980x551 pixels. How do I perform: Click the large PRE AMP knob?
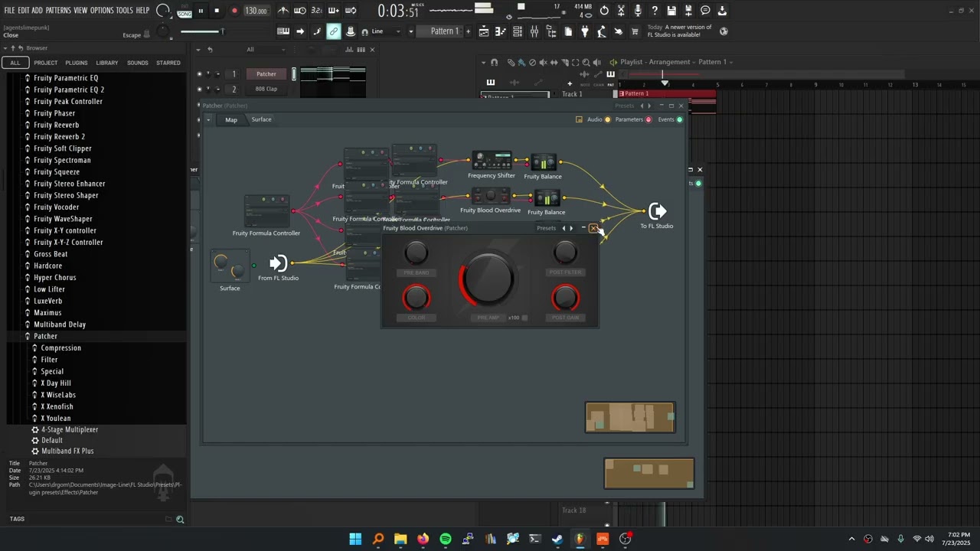click(x=487, y=279)
